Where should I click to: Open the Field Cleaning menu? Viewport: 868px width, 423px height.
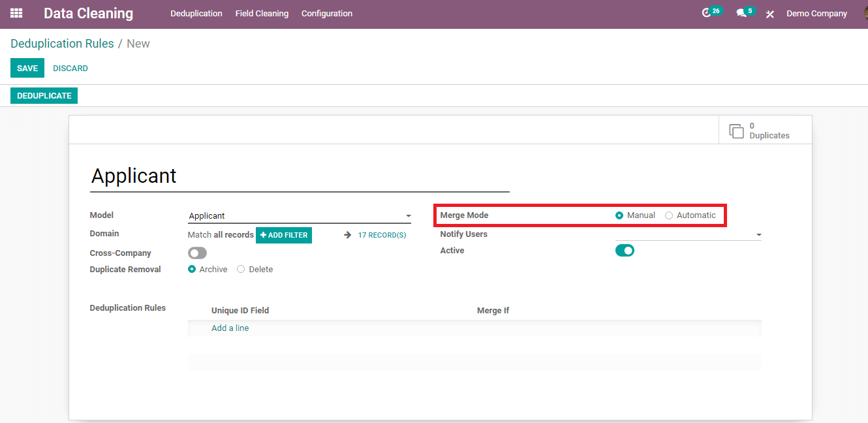[262, 14]
